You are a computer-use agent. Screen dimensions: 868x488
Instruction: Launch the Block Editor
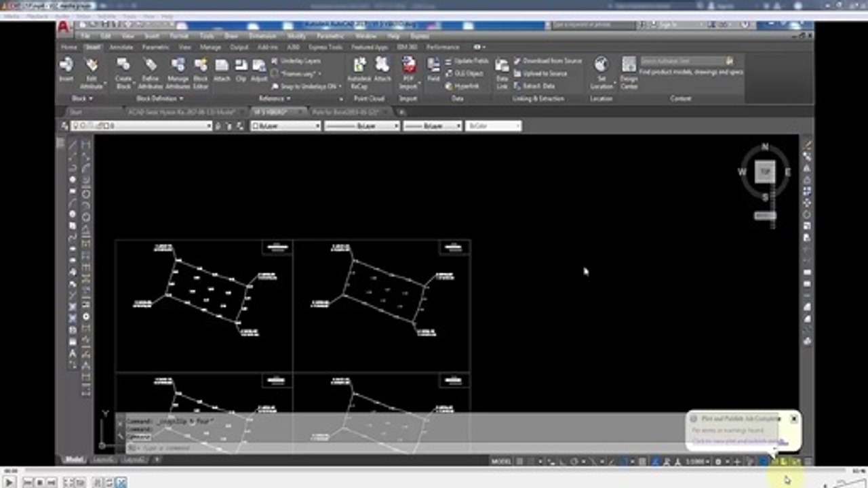tap(201, 73)
